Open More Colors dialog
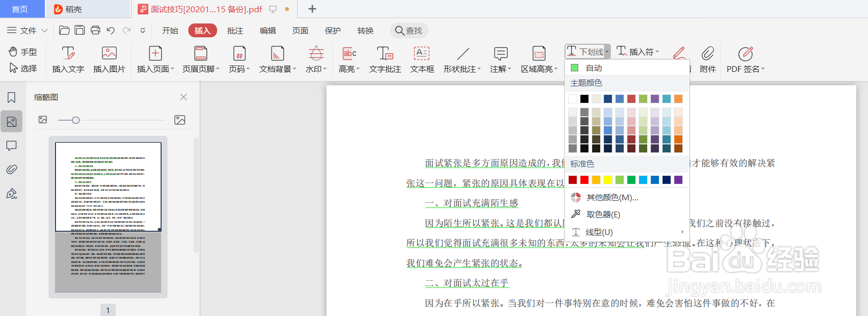Screen dimensions: 868x316 627,197
